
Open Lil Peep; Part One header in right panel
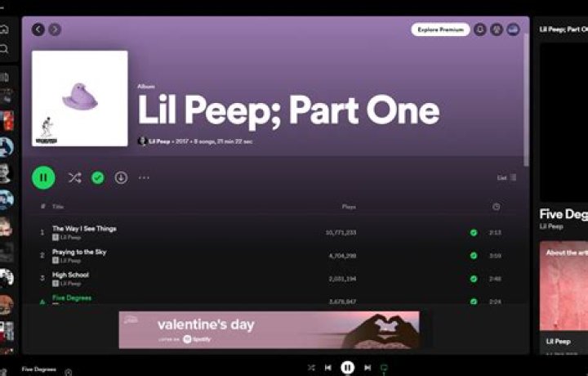coord(563,29)
